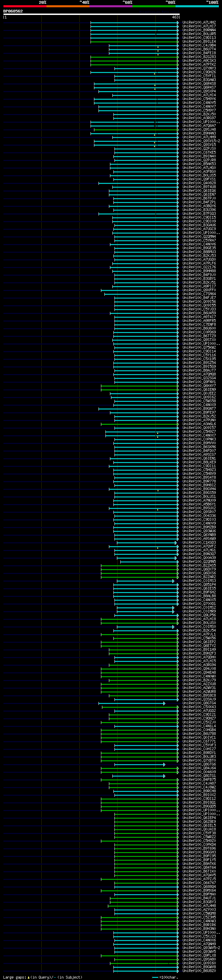Select the UniRef100_C9DHZ6 label
Image resolution: width=222 pixels, height=980 pixels.
[x=199, y=72]
